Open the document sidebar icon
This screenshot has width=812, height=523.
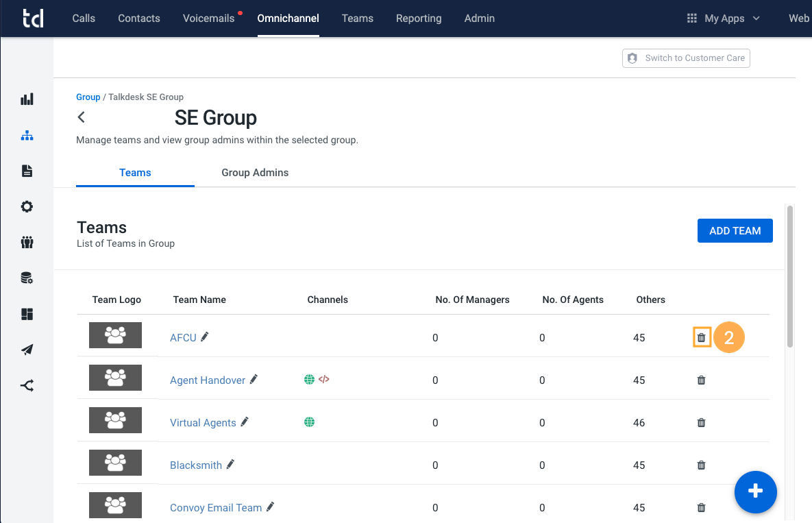(27, 171)
